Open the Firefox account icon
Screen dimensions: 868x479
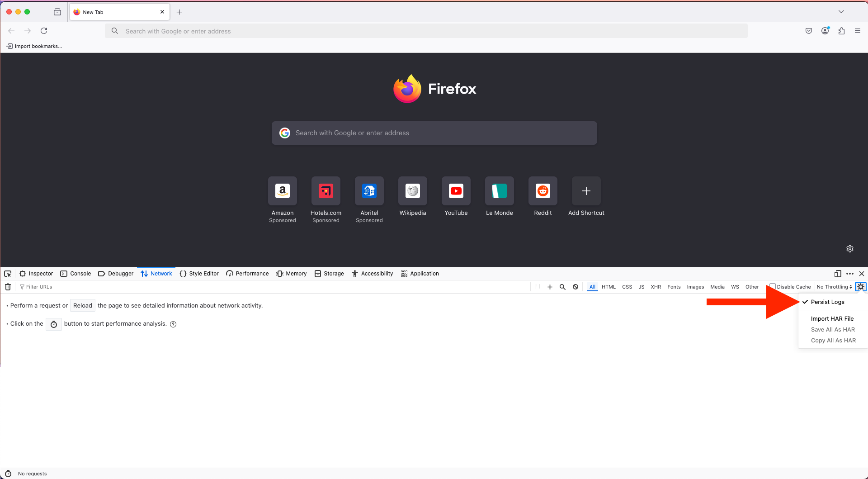click(825, 31)
